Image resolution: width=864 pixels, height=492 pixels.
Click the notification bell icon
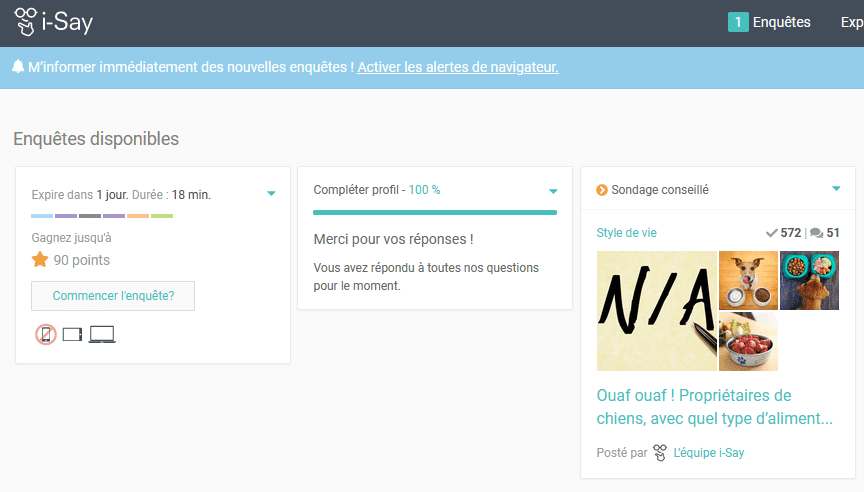coord(18,67)
